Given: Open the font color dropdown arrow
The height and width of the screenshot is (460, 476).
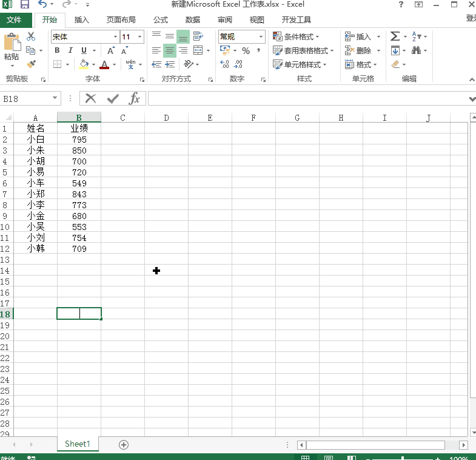Looking at the screenshot, I should (115, 64).
